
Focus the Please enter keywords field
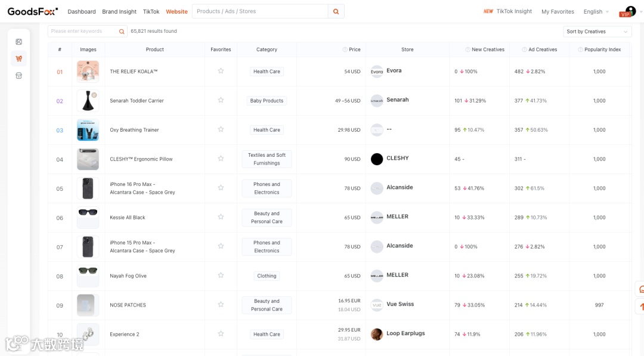pos(83,31)
